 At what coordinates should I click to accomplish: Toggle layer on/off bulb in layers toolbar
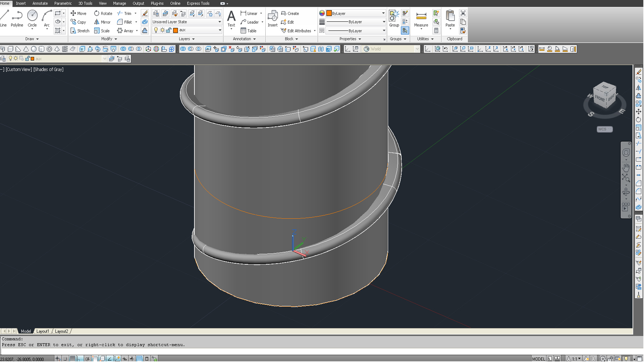pyautogui.click(x=10, y=59)
